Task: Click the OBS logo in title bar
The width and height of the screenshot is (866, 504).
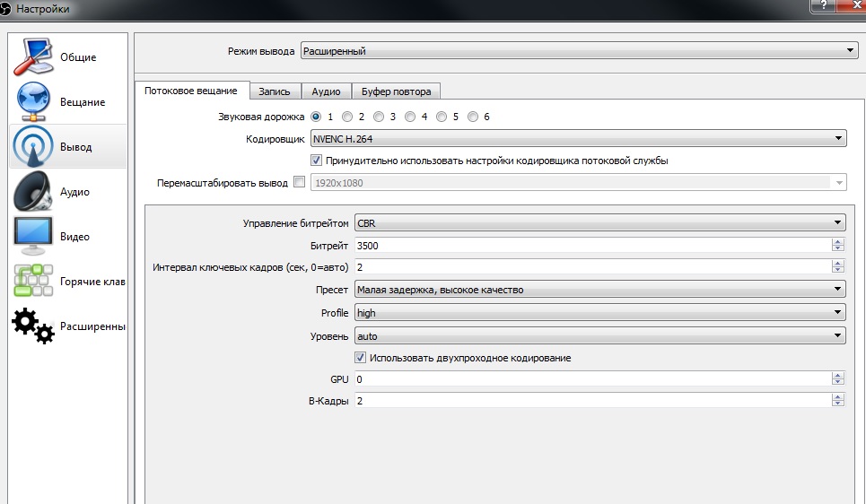Action: [x=5, y=8]
